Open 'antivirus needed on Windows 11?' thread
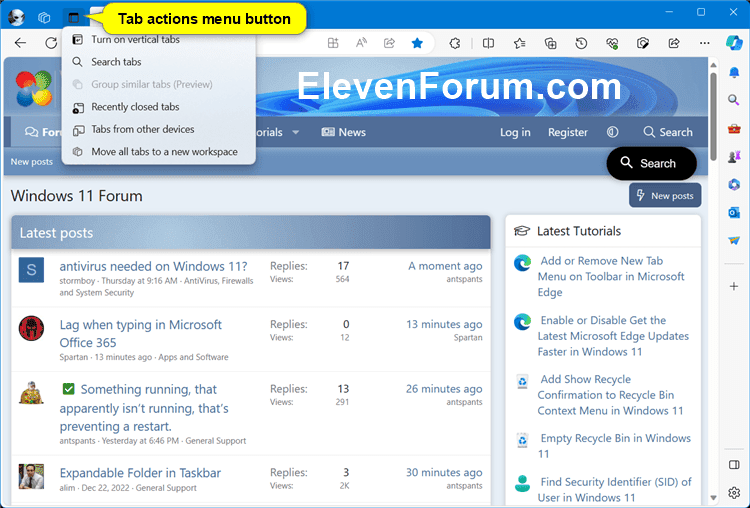 153,266
